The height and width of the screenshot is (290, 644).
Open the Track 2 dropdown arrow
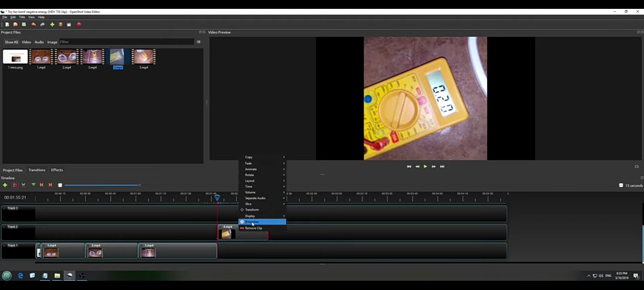pos(4,227)
